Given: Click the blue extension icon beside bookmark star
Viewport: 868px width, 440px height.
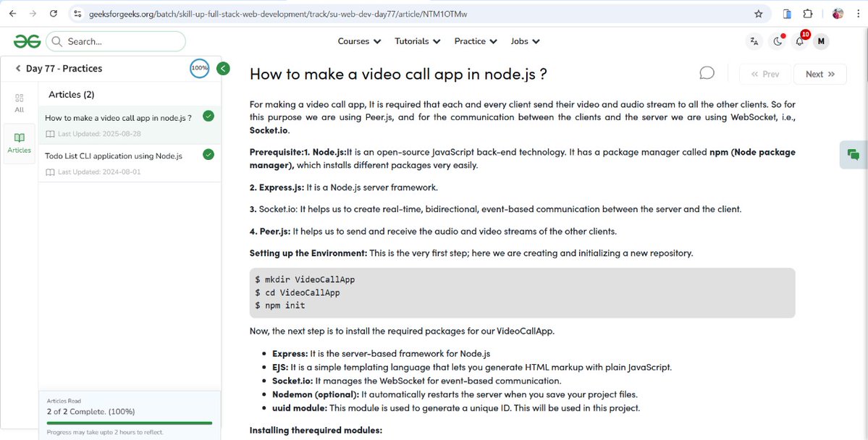Looking at the screenshot, I should 787,14.
